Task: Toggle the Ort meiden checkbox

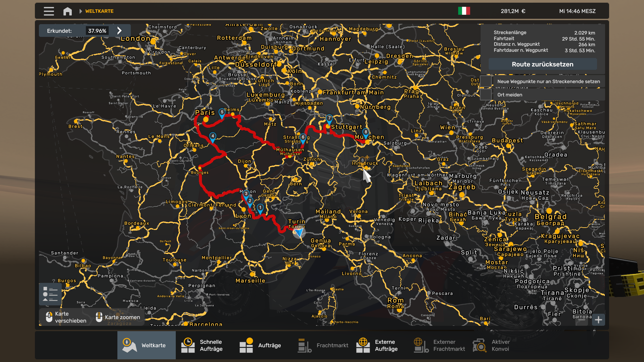Action: [x=486, y=95]
